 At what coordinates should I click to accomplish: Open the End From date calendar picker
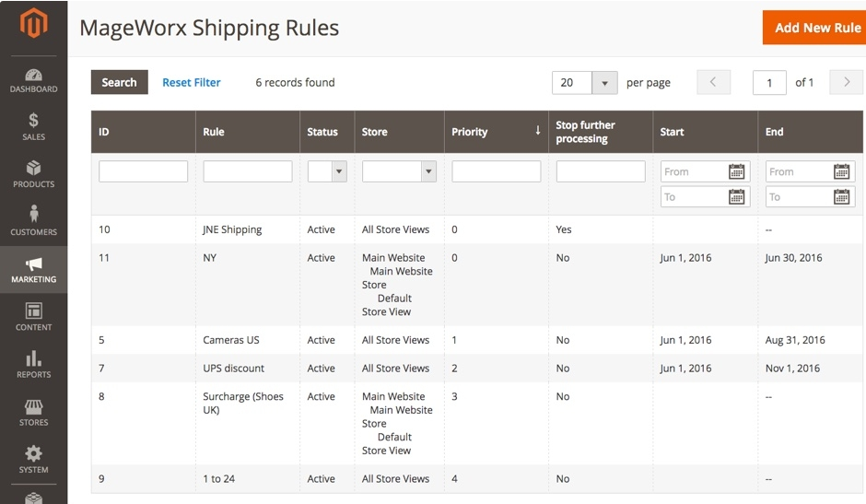(x=841, y=172)
